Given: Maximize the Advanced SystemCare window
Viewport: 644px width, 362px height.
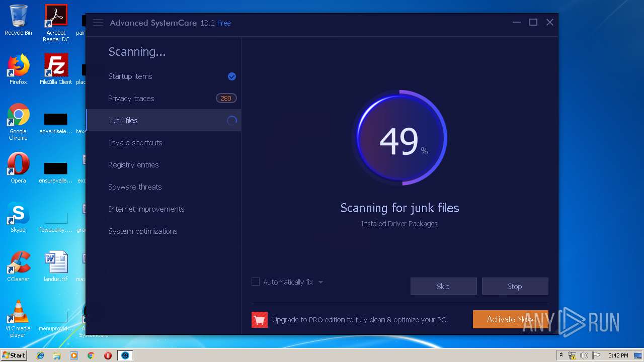Looking at the screenshot, I should coord(533,23).
